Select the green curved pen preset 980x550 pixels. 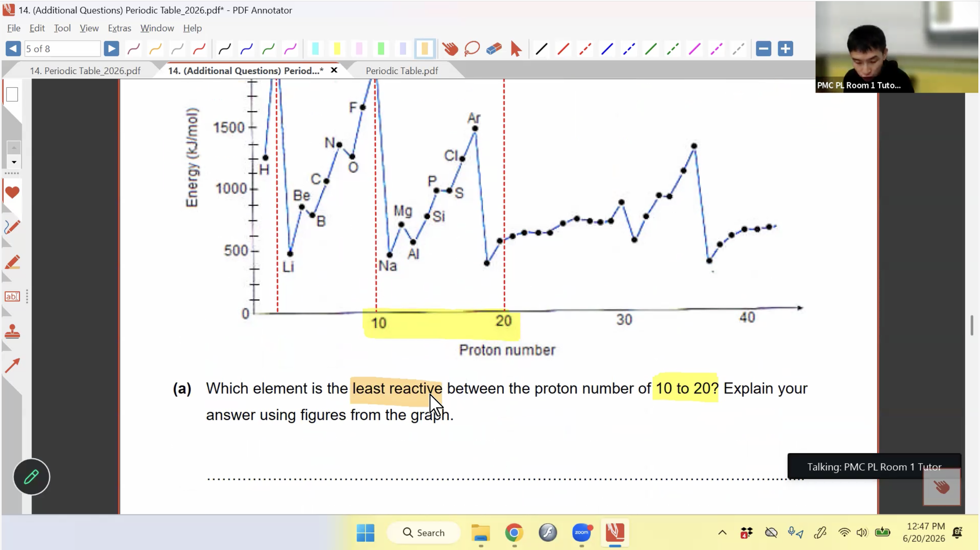pos(269,49)
